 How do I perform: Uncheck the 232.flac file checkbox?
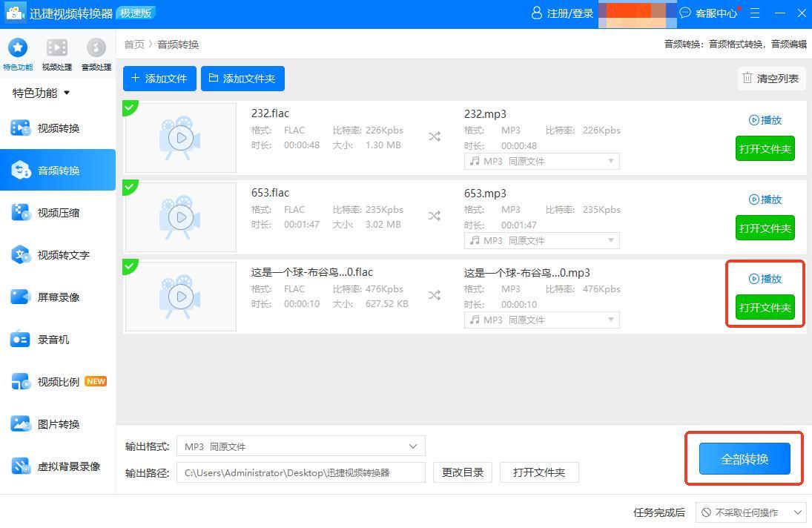coord(130,108)
